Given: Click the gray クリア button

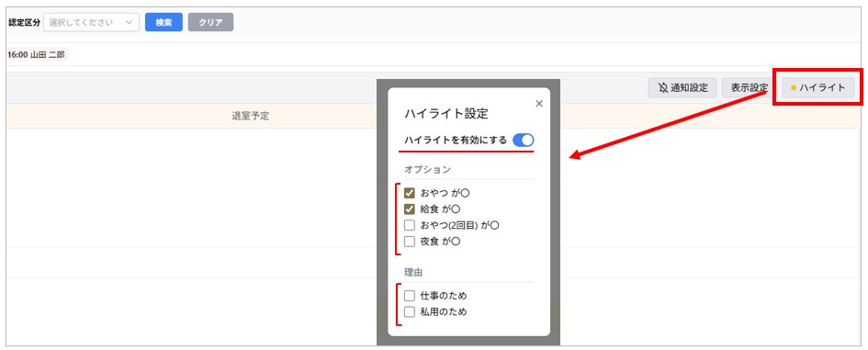Looking at the screenshot, I should click(x=211, y=23).
